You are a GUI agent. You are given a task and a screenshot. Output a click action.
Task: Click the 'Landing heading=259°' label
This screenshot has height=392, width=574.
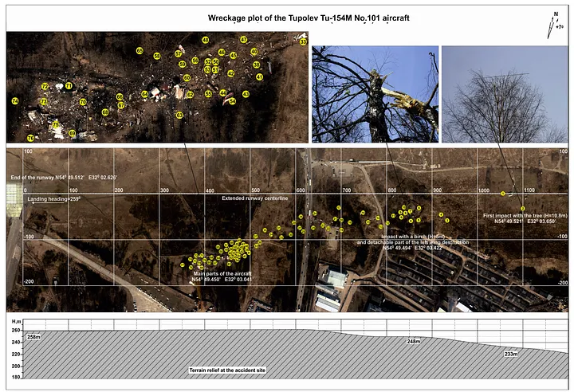[x=54, y=199]
